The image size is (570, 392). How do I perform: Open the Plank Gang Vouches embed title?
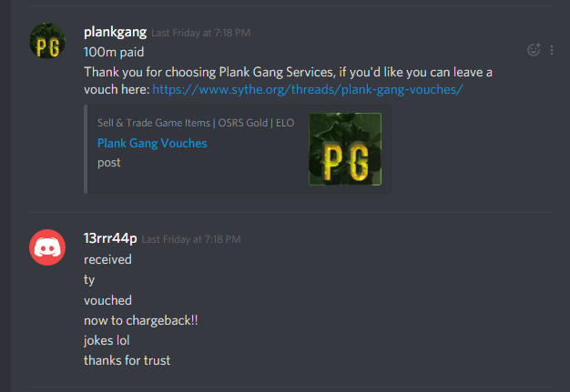pos(152,143)
